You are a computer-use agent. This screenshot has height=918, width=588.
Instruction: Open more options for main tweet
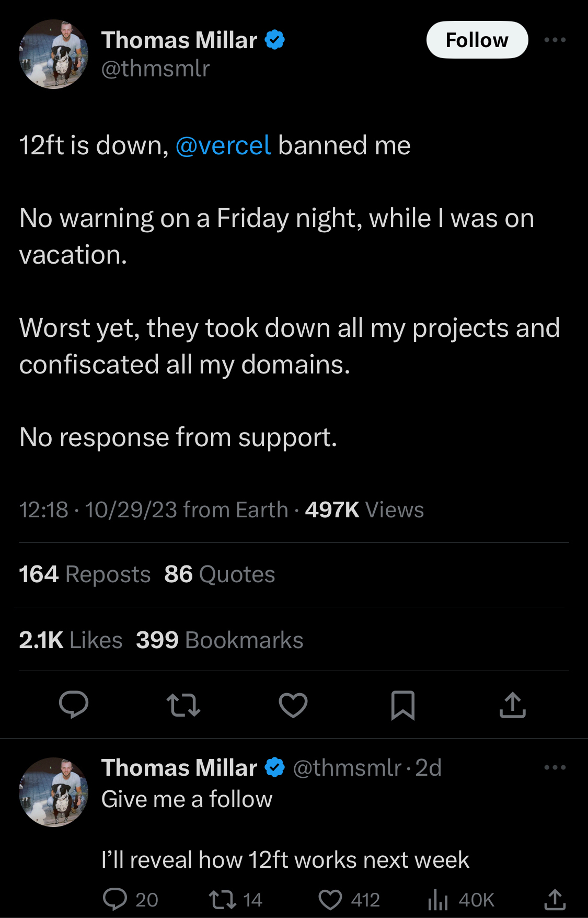click(x=555, y=40)
